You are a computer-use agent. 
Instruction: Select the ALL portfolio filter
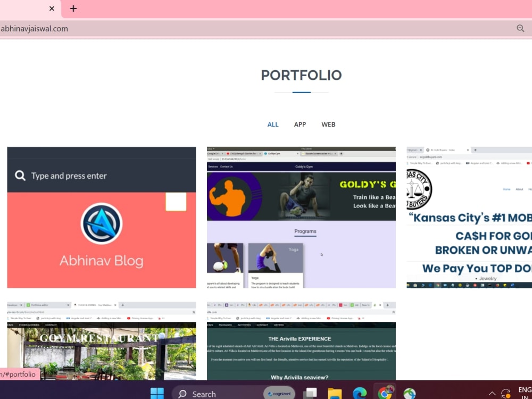tap(273, 124)
